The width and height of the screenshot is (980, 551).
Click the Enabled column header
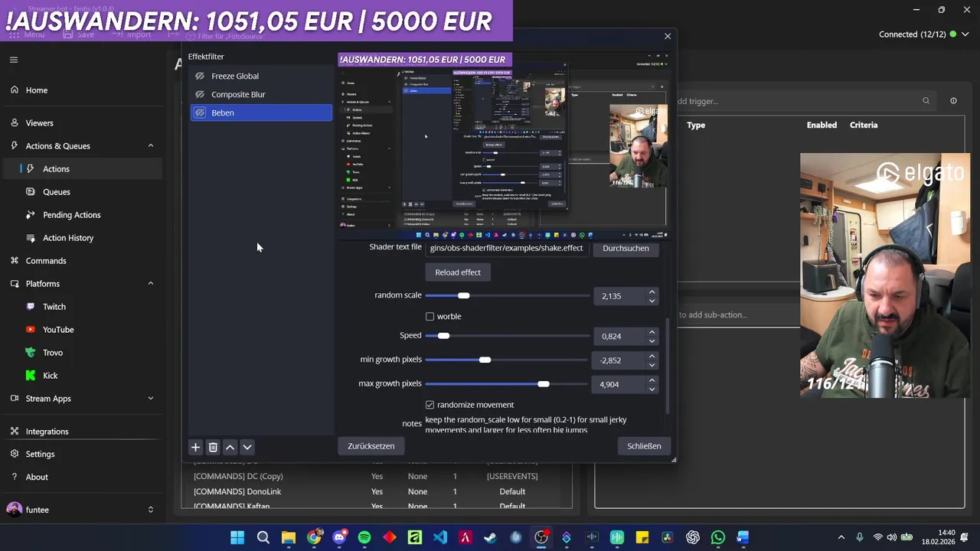[822, 125]
